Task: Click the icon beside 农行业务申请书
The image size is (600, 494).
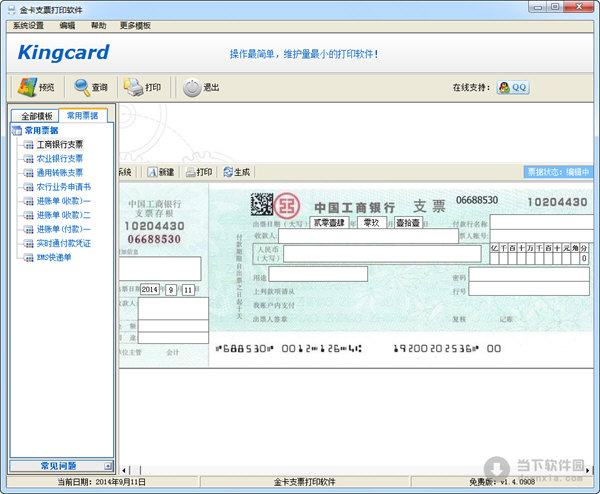Action: (29, 187)
